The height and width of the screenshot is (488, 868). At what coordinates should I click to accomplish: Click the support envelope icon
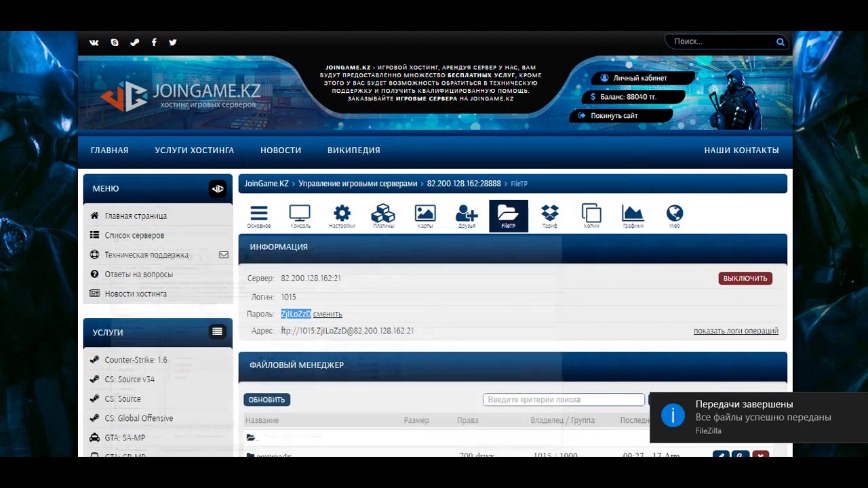coord(224,255)
